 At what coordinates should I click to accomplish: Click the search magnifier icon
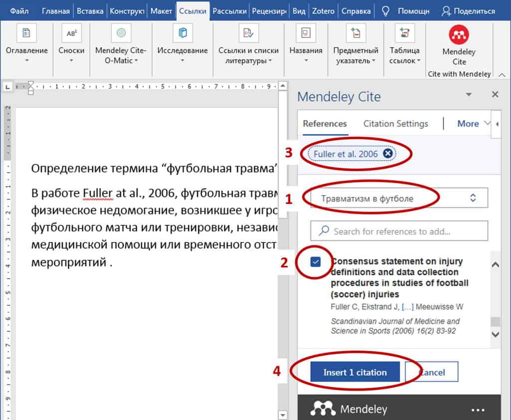click(324, 230)
